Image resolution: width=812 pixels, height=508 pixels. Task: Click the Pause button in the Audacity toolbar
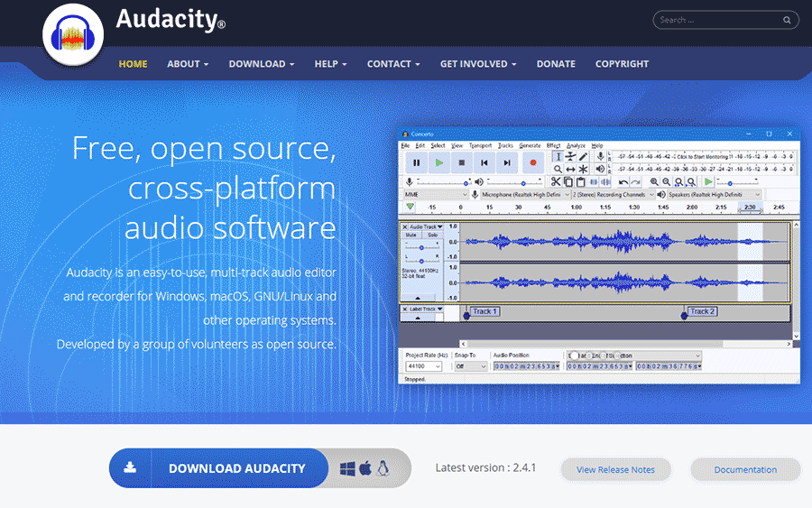(416, 162)
